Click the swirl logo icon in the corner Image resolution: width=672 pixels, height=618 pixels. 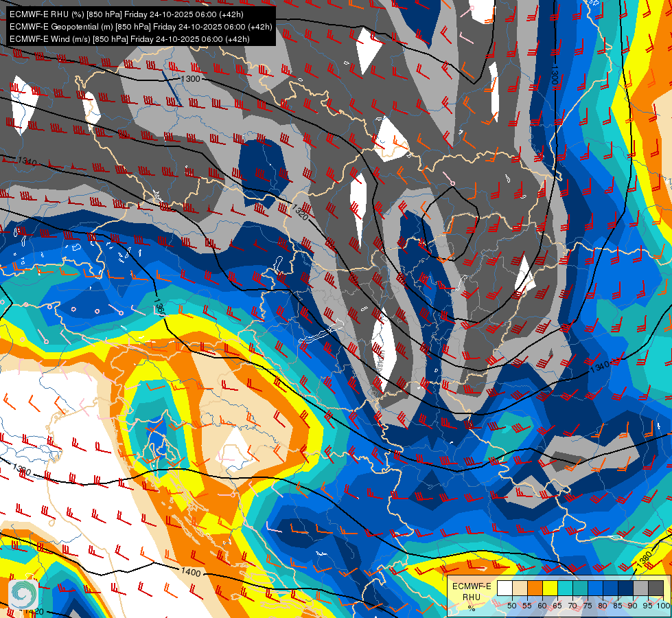[x=25, y=594]
